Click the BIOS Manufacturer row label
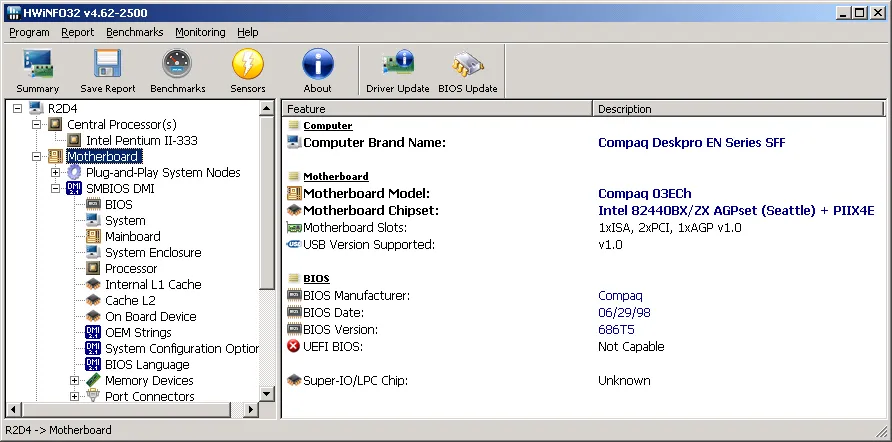 point(356,296)
